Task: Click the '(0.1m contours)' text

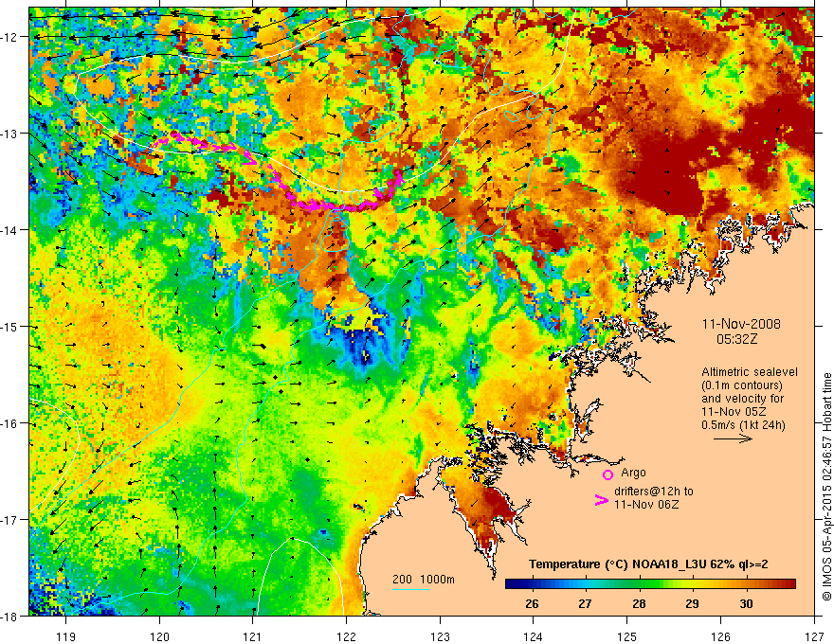Action: click(742, 385)
